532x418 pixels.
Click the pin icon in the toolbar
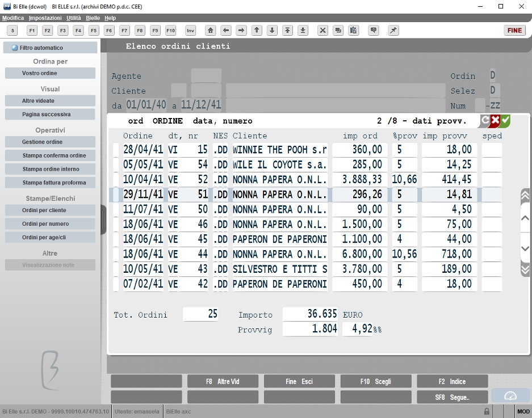tap(393, 31)
